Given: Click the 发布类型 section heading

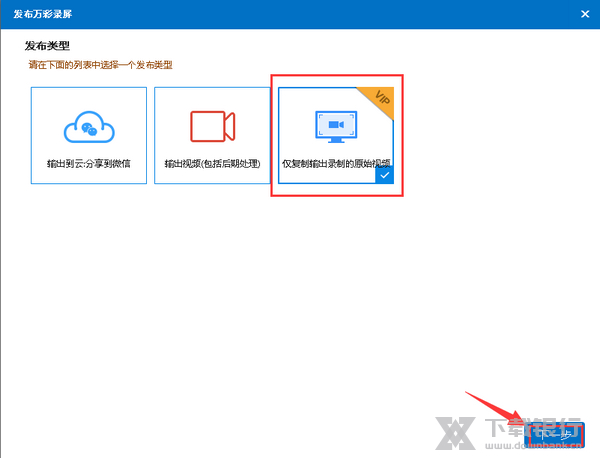Looking at the screenshot, I should 49,47.
